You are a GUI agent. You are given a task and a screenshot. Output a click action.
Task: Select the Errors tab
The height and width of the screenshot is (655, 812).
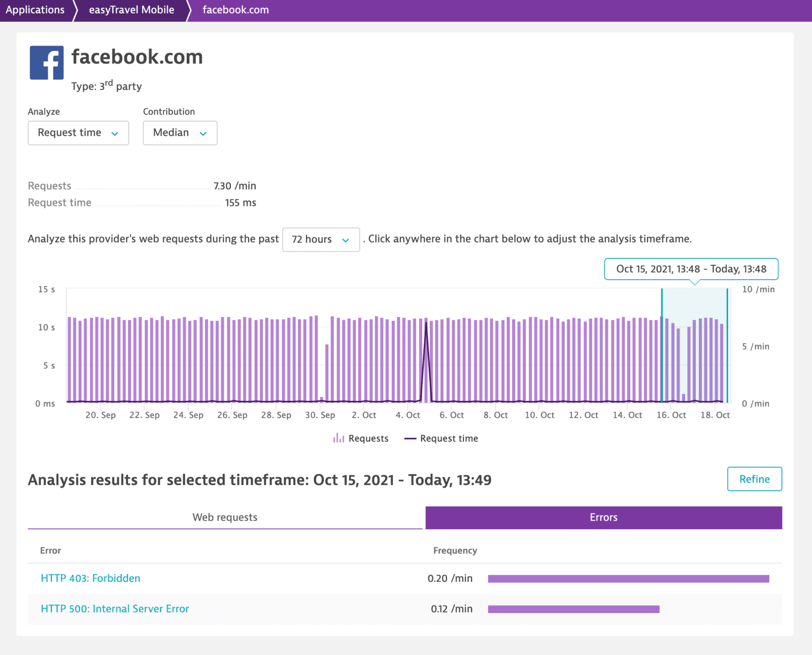click(603, 517)
